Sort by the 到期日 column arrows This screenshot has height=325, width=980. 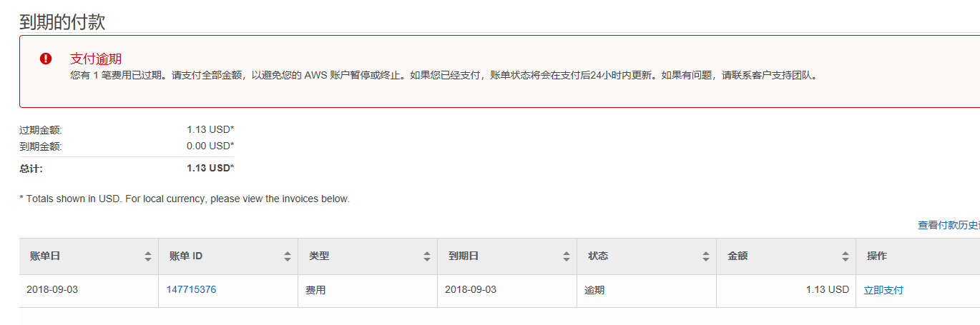(x=567, y=256)
